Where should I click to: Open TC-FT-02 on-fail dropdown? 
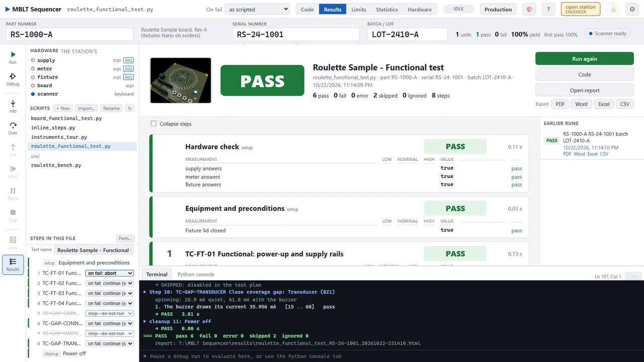click(110, 283)
